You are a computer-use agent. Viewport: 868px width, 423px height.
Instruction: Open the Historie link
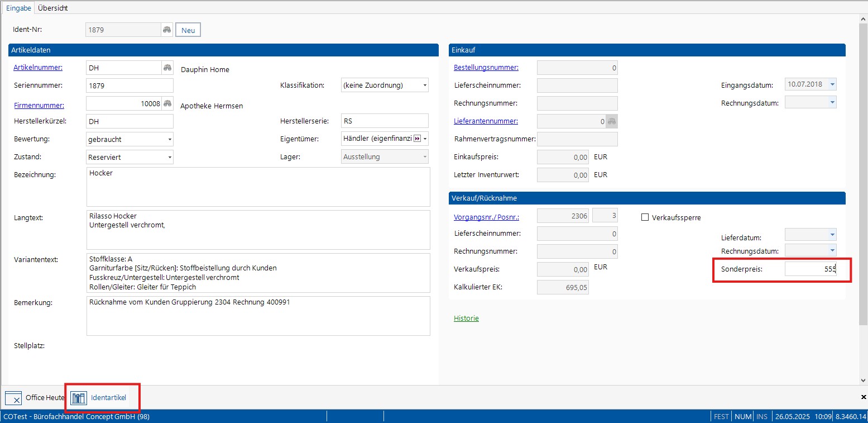pyautogui.click(x=466, y=319)
